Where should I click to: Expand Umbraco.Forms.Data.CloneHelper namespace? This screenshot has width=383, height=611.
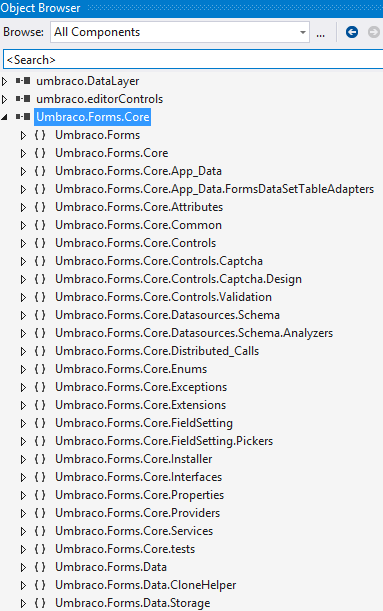pyautogui.click(x=23, y=585)
